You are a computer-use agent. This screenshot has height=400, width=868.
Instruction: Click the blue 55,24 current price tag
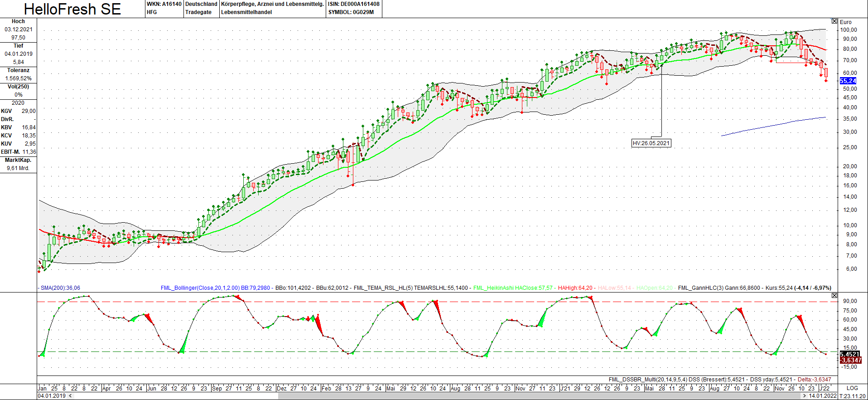click(x=848, y=81)
